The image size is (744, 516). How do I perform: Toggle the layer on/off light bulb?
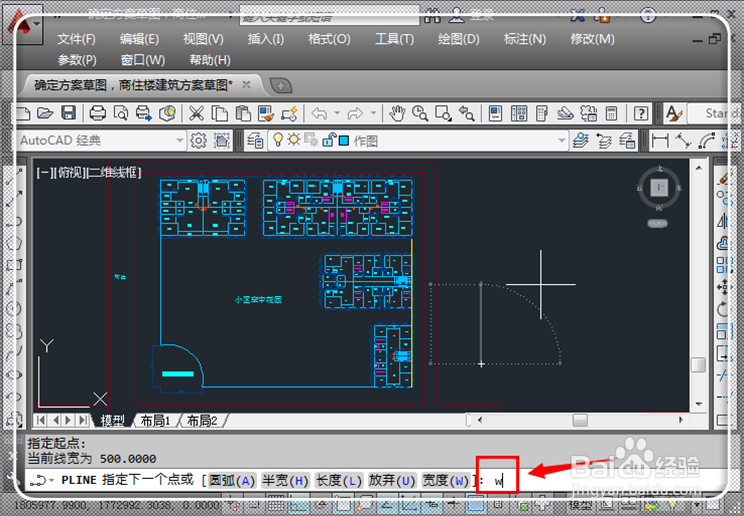click(278, 140)
